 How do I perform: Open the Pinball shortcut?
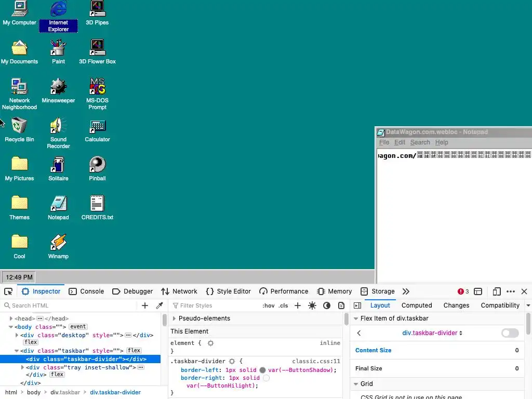coord(97,169)
